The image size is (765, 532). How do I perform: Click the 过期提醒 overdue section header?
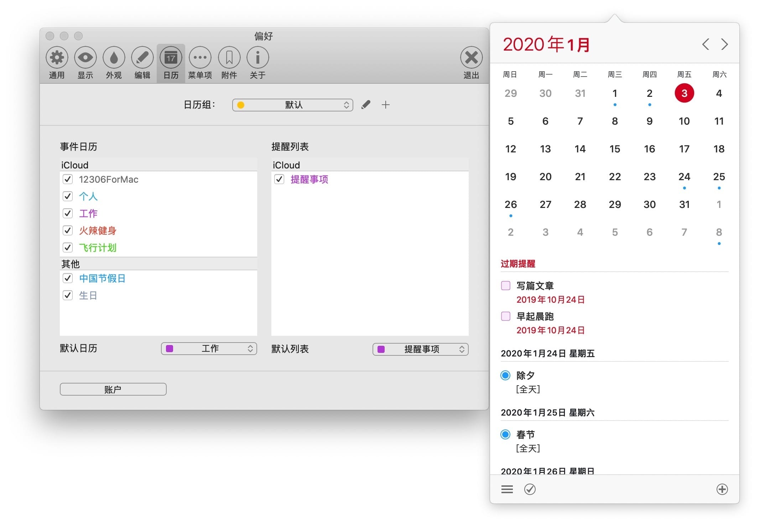point(518,264)
